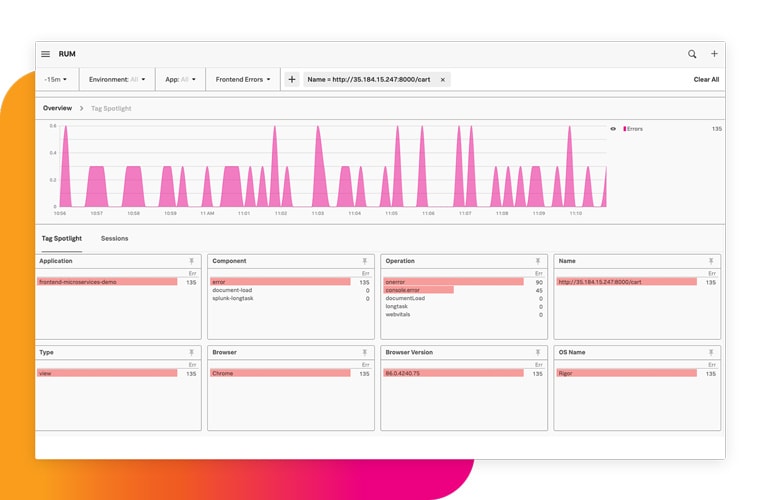
Task: Select the Rigor OS name row
Action: pyautogui.click(x=637, y=374)
